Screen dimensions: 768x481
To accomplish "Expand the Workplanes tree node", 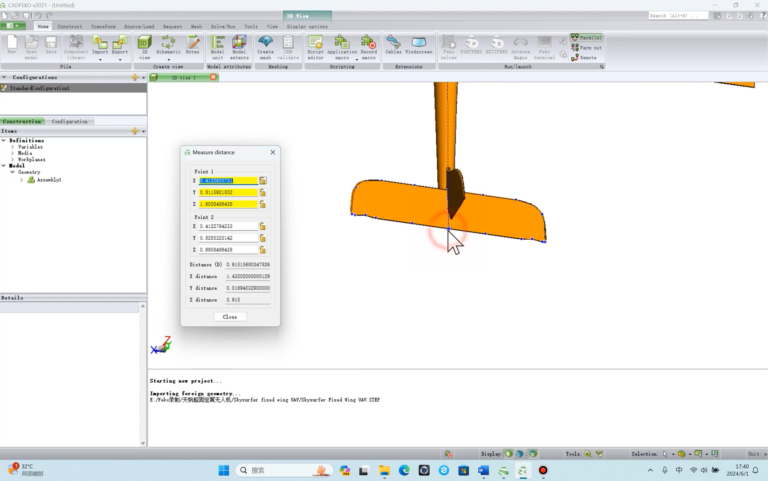I will click(12, 160).
